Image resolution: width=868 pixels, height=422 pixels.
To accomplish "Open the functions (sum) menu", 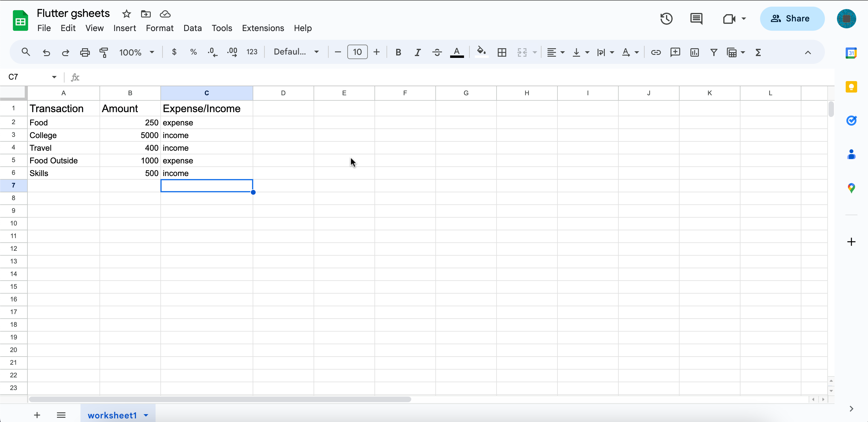I will pyautogui.click(x=758, y=52).
